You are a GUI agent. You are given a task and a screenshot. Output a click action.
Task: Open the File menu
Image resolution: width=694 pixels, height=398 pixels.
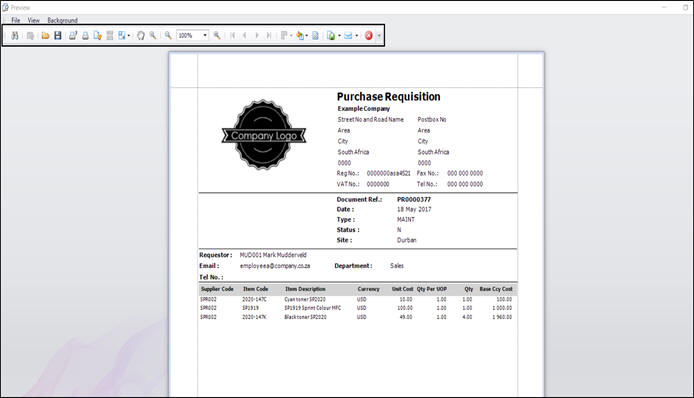tap(15, 20)
